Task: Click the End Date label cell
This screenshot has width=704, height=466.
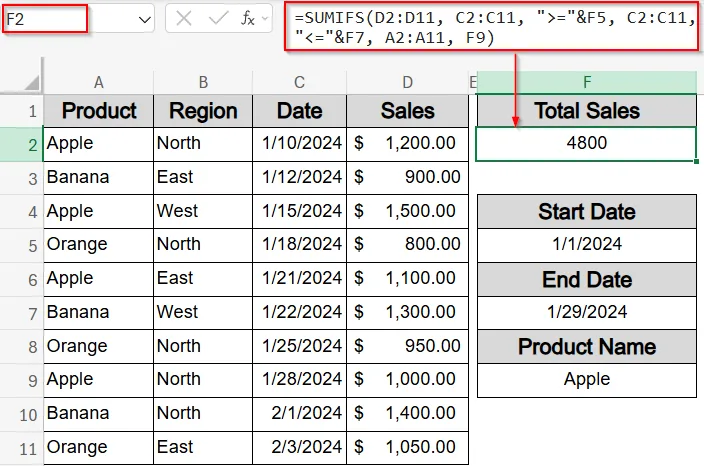Action: tap(586, 279)
